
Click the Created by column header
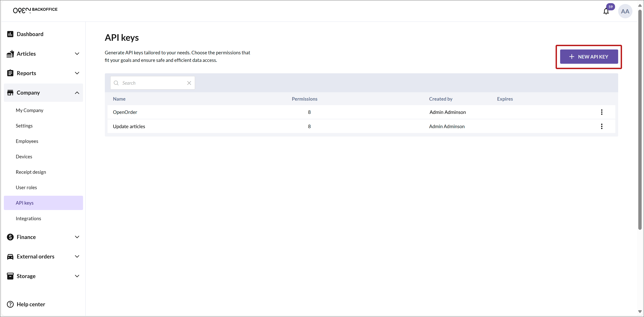441,99
